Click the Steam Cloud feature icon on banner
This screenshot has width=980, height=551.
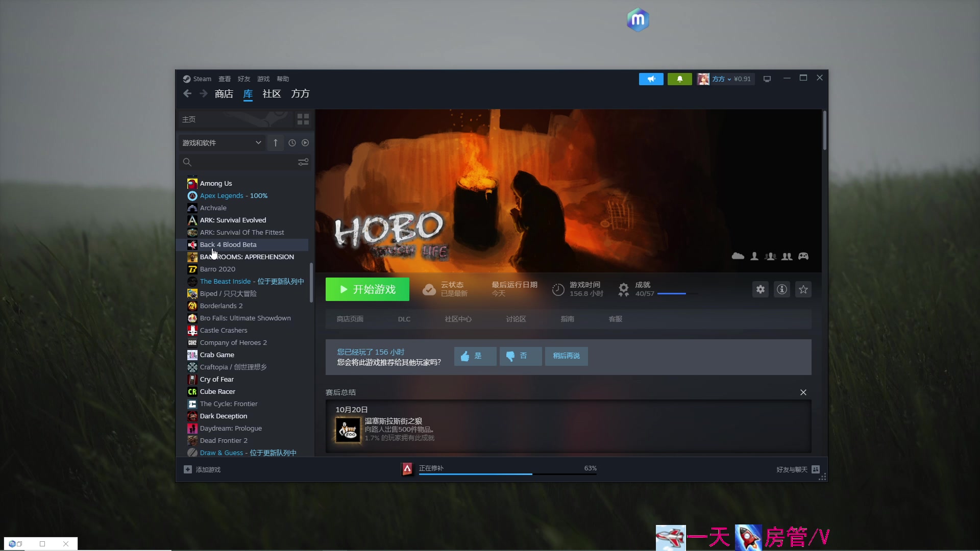click(738, 256)
